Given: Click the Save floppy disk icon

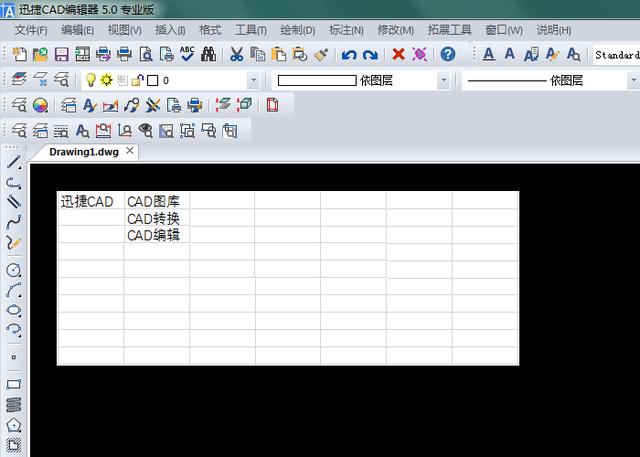Looking at the screenshot, I should [x=61, y=54].
